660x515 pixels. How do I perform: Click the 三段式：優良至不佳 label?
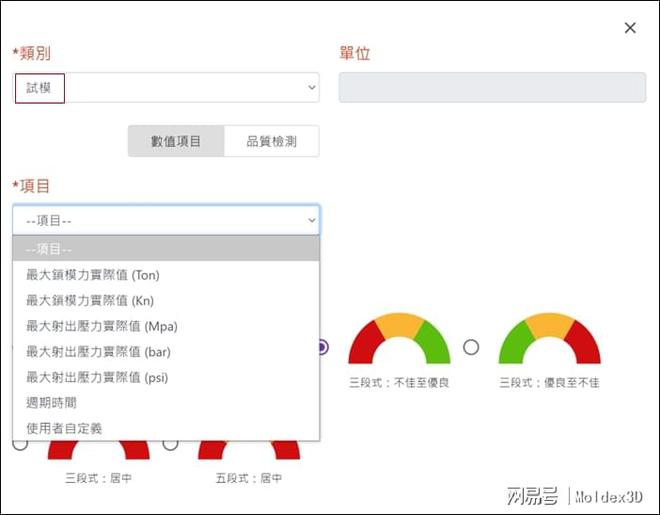pyautogui.click(x=549, y=382)
